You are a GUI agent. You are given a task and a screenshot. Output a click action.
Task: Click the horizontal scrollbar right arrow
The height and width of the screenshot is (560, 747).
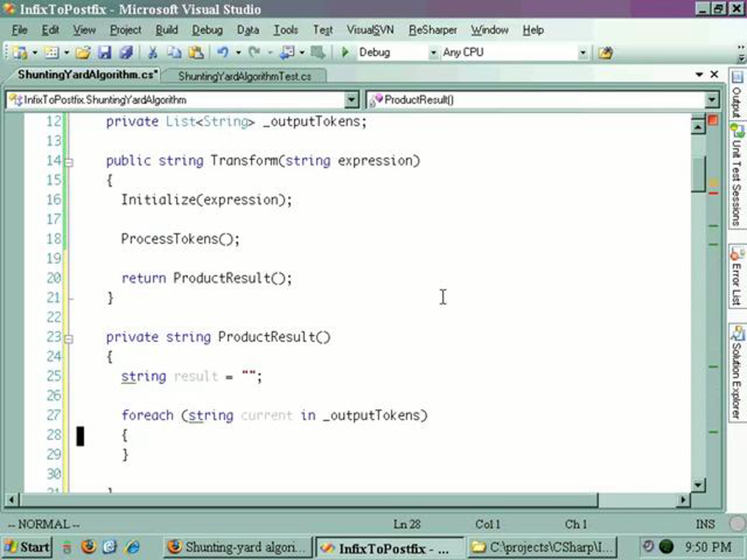point(683,500)
